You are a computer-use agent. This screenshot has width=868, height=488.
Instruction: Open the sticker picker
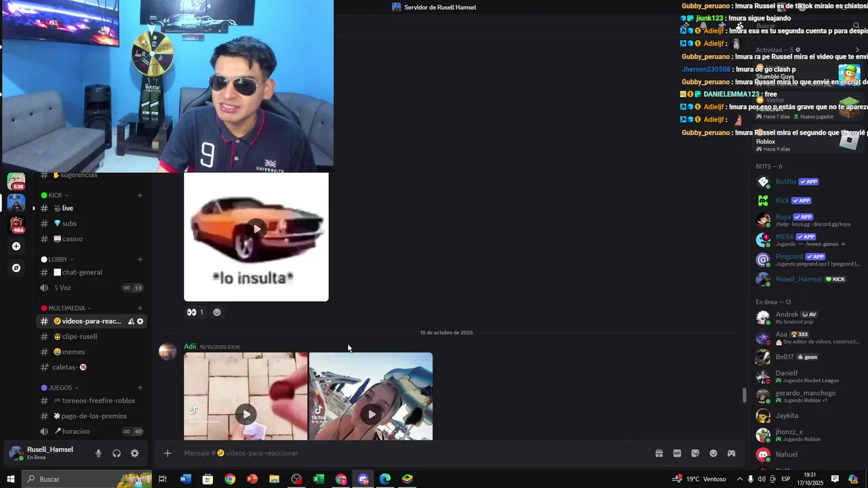click(x=695, y=453)
